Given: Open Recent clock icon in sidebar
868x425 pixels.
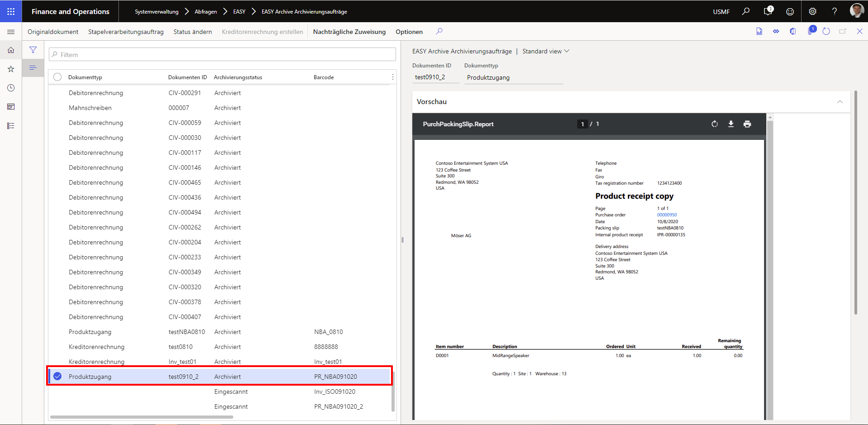Looking at the screenshot, I should (11, 88).
